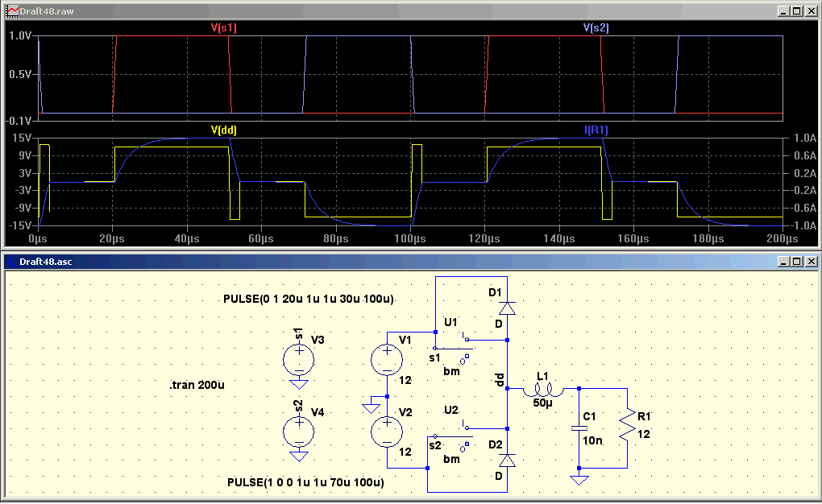822x504 pixels.
Task: Select the V3 voltage source symbol
Action: pos(299,360)
